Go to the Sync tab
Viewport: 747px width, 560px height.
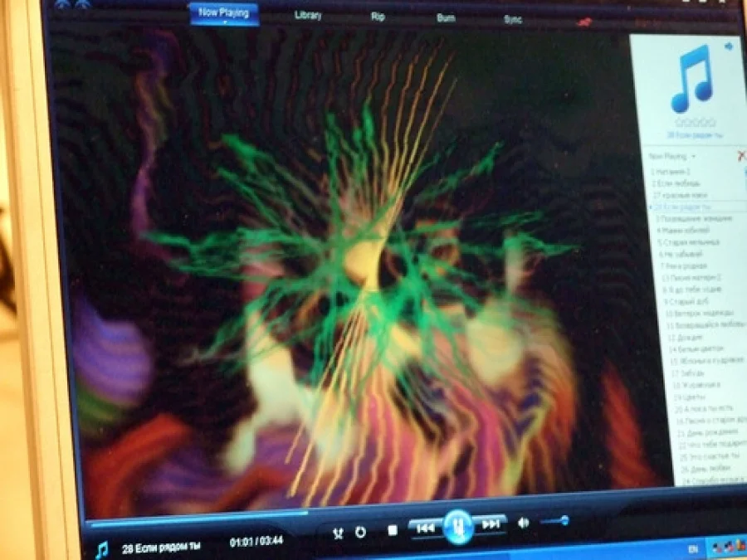[512, 19]
